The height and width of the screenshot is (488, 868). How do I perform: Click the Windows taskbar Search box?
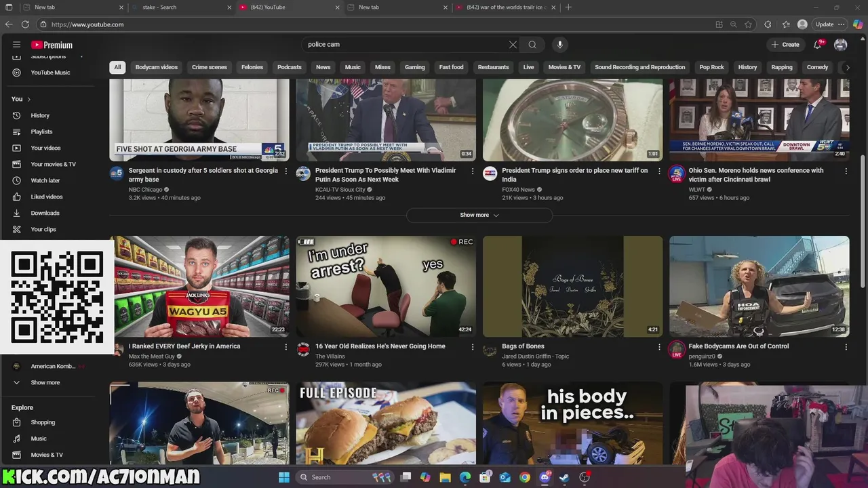[344, 477]
